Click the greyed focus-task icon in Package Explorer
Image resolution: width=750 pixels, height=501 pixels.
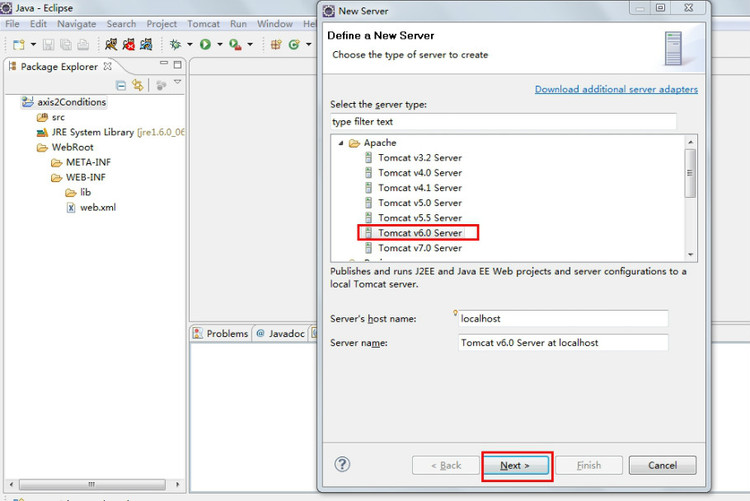(x=161, y=85)
